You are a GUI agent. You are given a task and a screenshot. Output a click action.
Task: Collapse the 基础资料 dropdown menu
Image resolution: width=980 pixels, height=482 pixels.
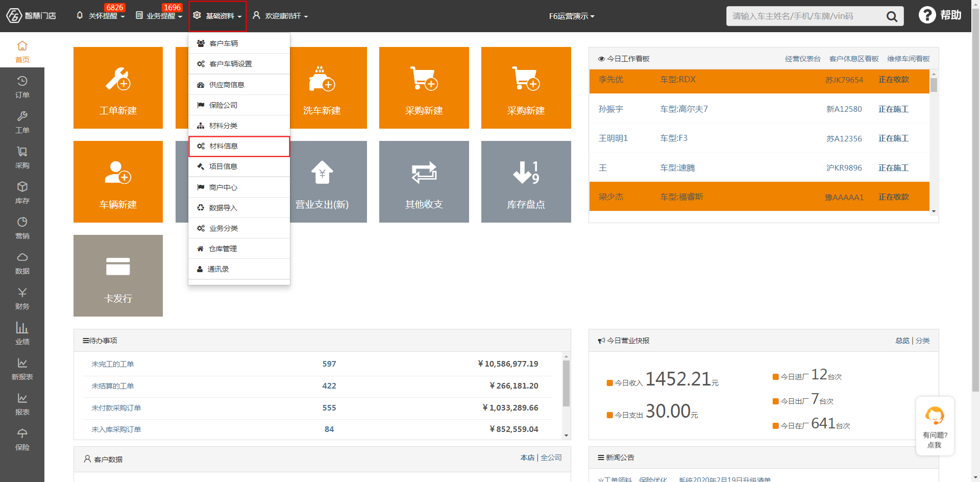coord(217,16)
